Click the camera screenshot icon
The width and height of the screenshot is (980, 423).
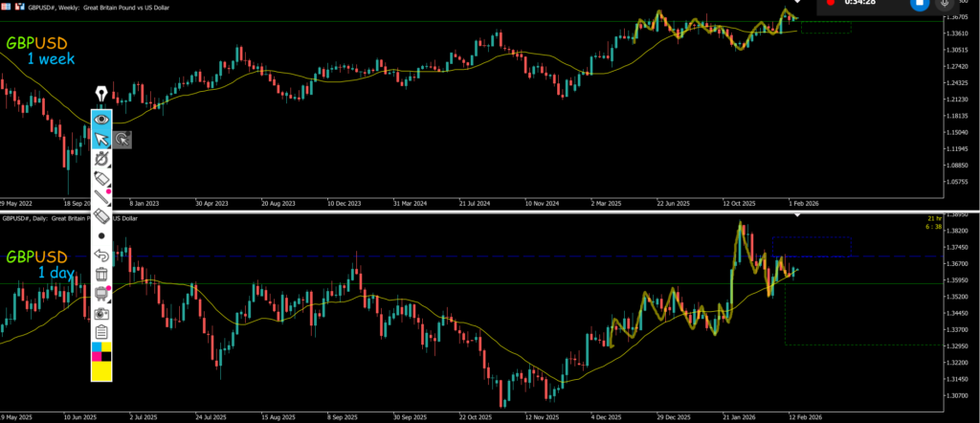pos(101,313)
